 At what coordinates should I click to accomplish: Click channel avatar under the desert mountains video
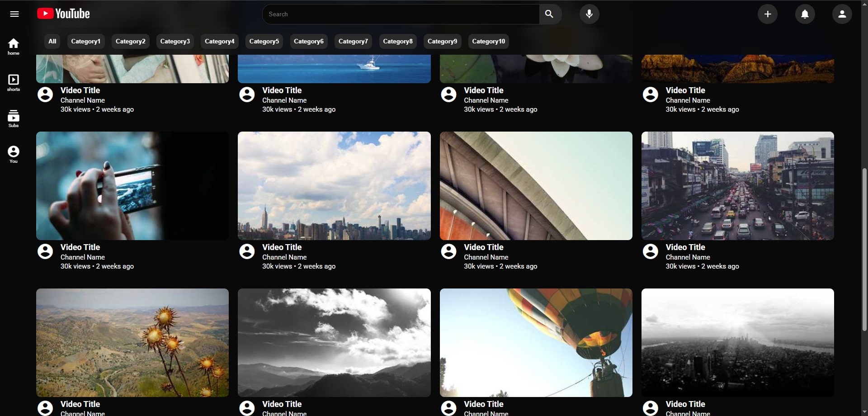pyautogui.click(x=651, y=95)
